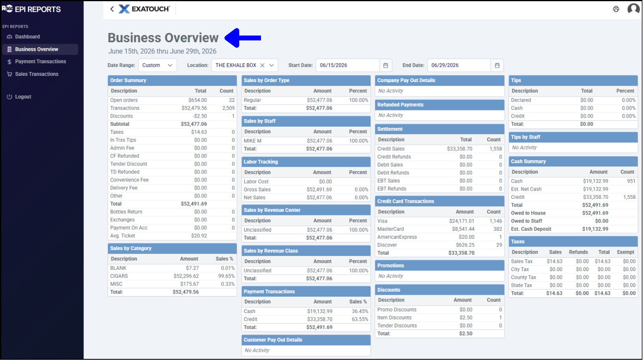Viewport: 644px width, 361px height.
Task: Click the Labor Tracking header
Action: 306,162
